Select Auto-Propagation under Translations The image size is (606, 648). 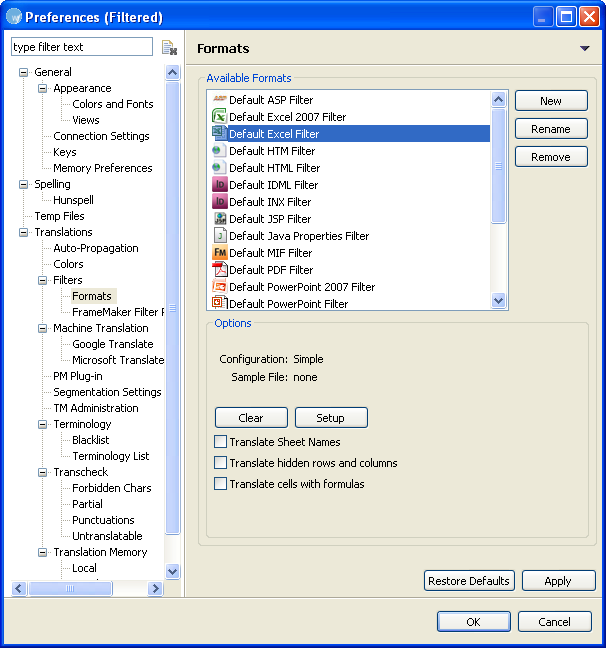[x=96, y=248]
